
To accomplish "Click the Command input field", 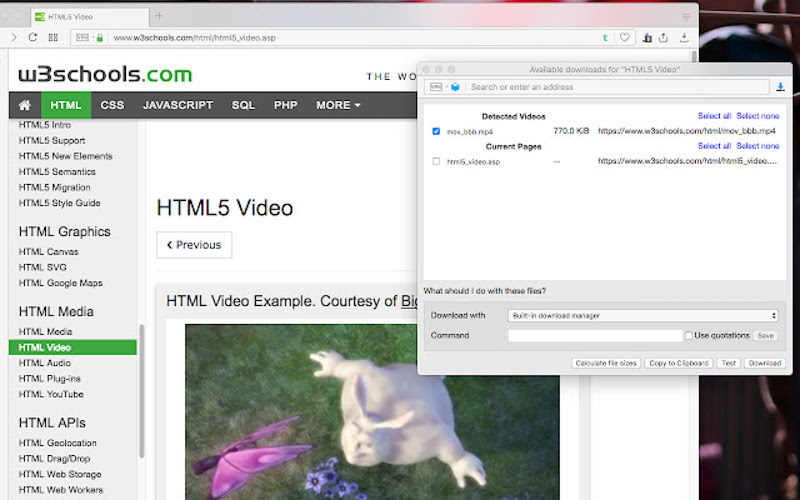I will coord(595,335).
